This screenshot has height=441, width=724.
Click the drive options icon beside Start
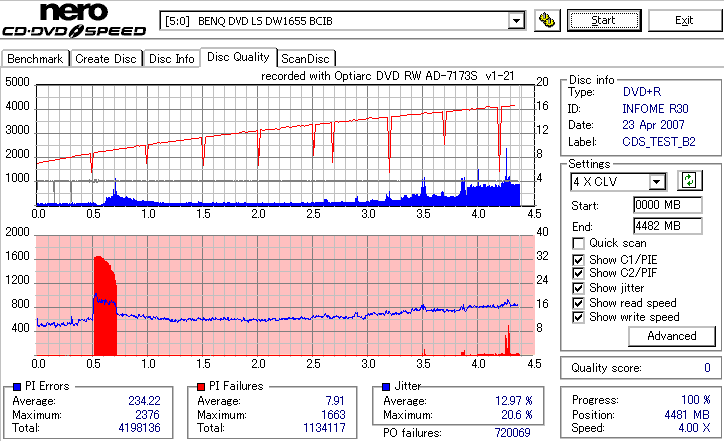pyautogui.click(x=547, y=21)
